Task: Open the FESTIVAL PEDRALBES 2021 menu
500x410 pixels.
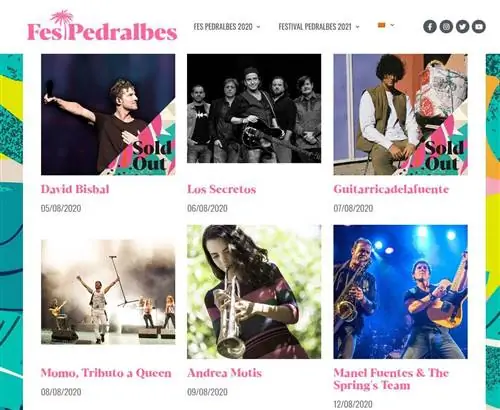Action: 315,27
